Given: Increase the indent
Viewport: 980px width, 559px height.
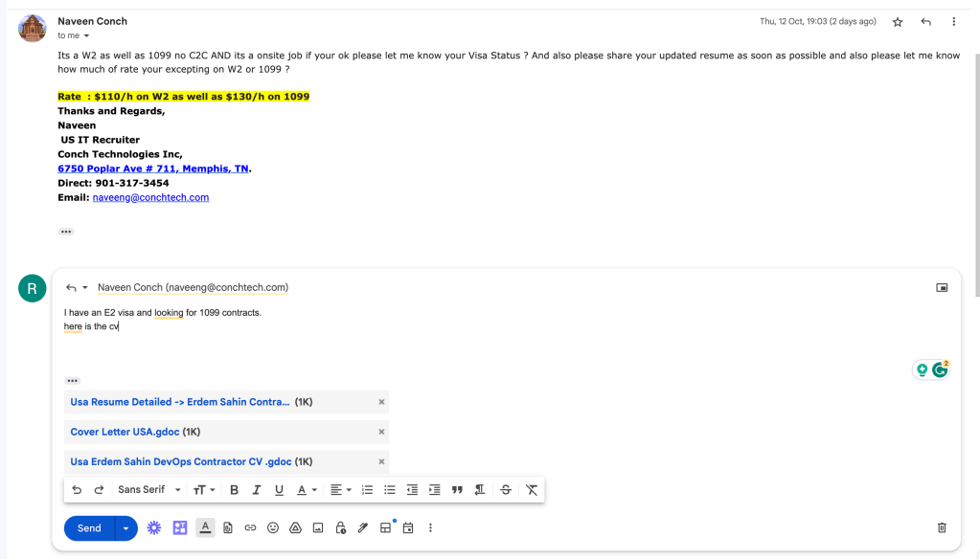Looking at the screenshot, I should pyautogui.click(x=434, y=490).
